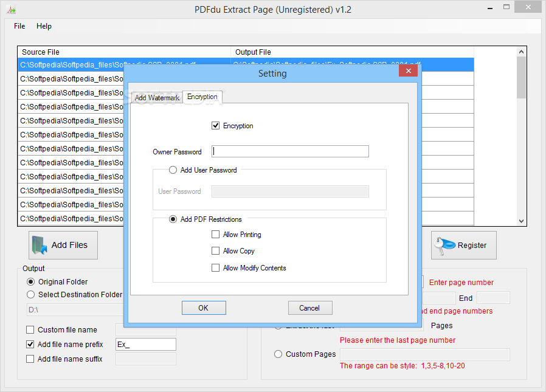Enable Allow Modify Contents checkbox
This screenshot has height=392, width=546.
coord(216,268)
